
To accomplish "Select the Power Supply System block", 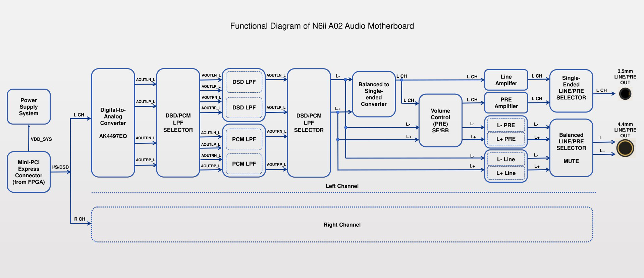I will click(29, 107).
